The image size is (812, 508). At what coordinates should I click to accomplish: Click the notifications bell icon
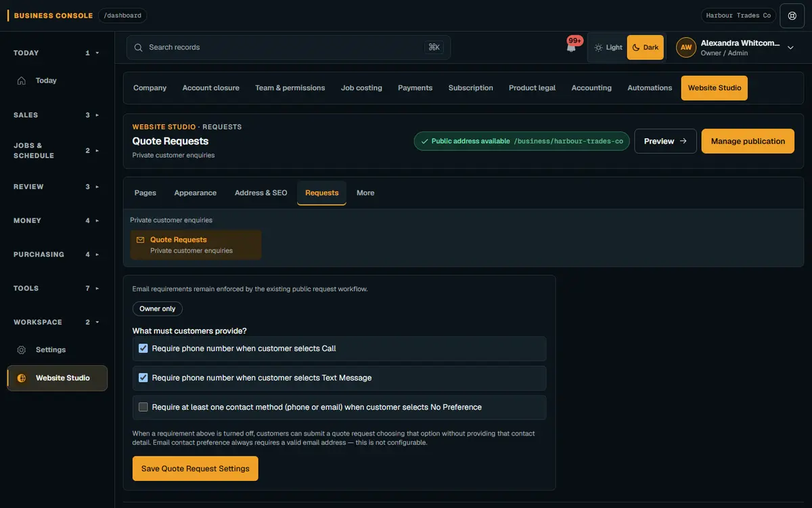click(571, 47)
